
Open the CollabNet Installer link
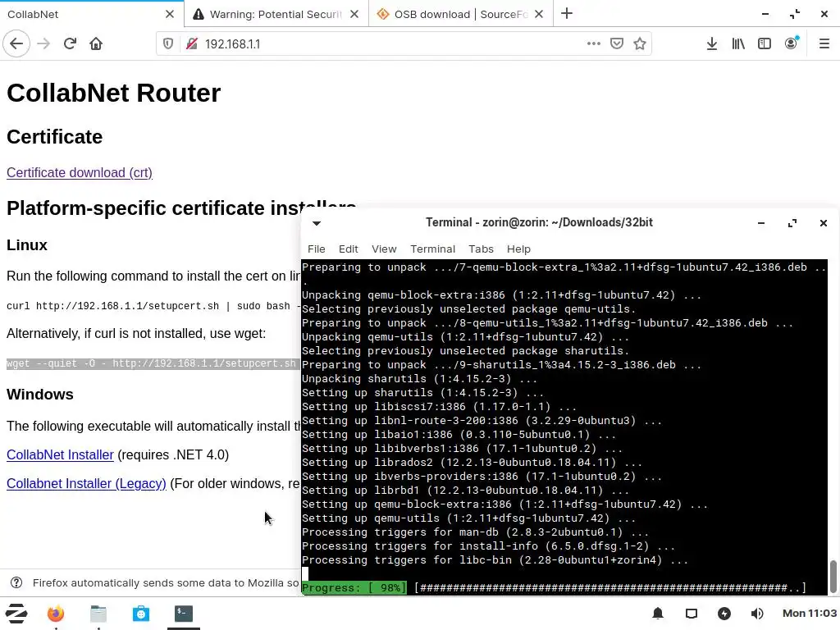click(x=60, y=454)
